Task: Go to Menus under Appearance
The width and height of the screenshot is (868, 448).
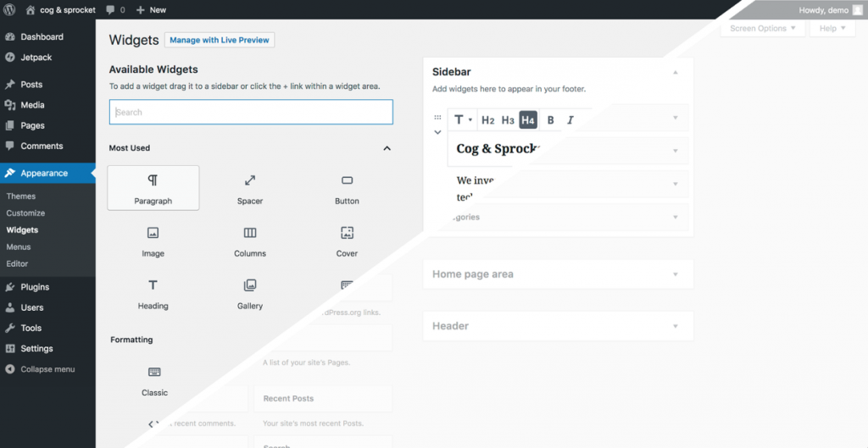Action: tap(19, 247)
